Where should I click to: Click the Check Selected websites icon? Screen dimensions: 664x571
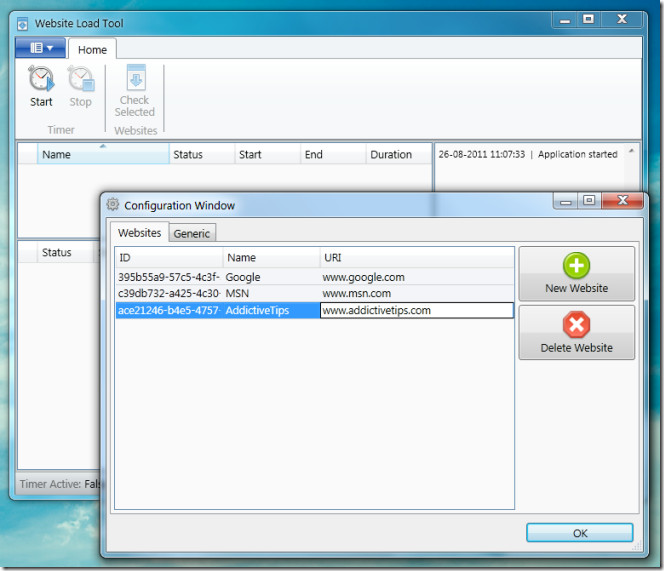click(135, 91)
